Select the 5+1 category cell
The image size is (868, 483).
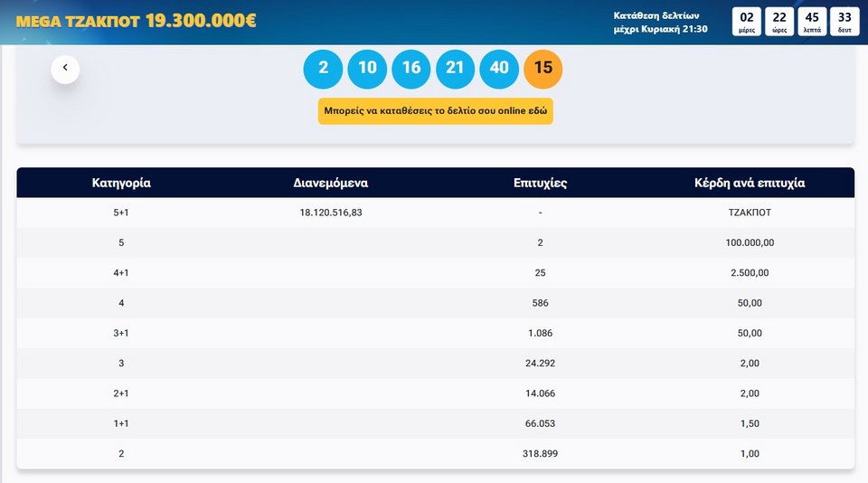pos(121,213)
